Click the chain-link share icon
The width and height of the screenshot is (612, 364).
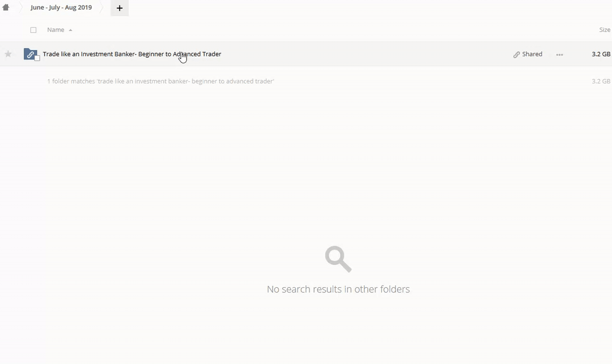[516, 55]
